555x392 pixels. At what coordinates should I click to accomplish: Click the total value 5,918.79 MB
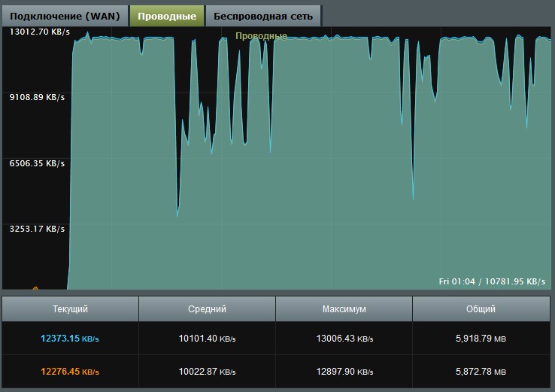point(481,339)
